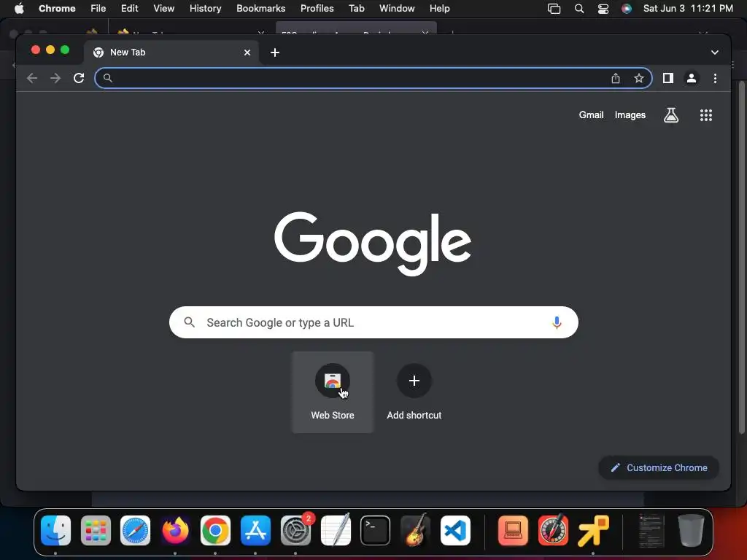Open Control Center in menu bar

[603, 8]
